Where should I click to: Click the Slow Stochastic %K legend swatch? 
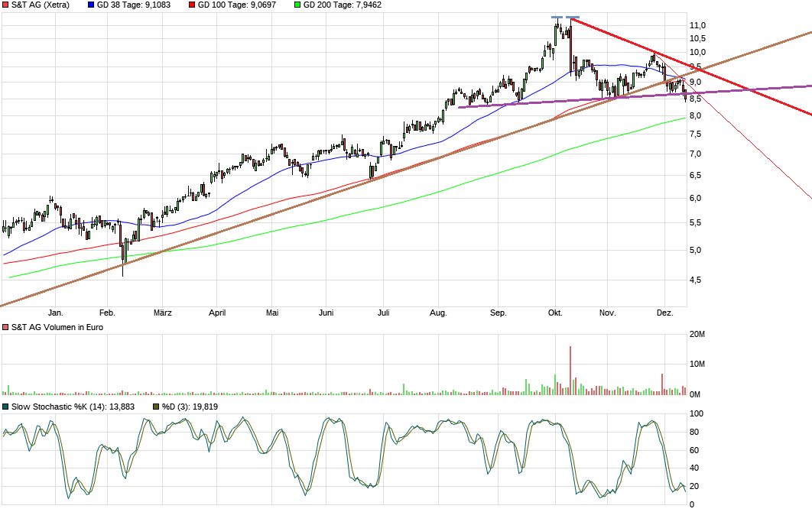[6, 407]
